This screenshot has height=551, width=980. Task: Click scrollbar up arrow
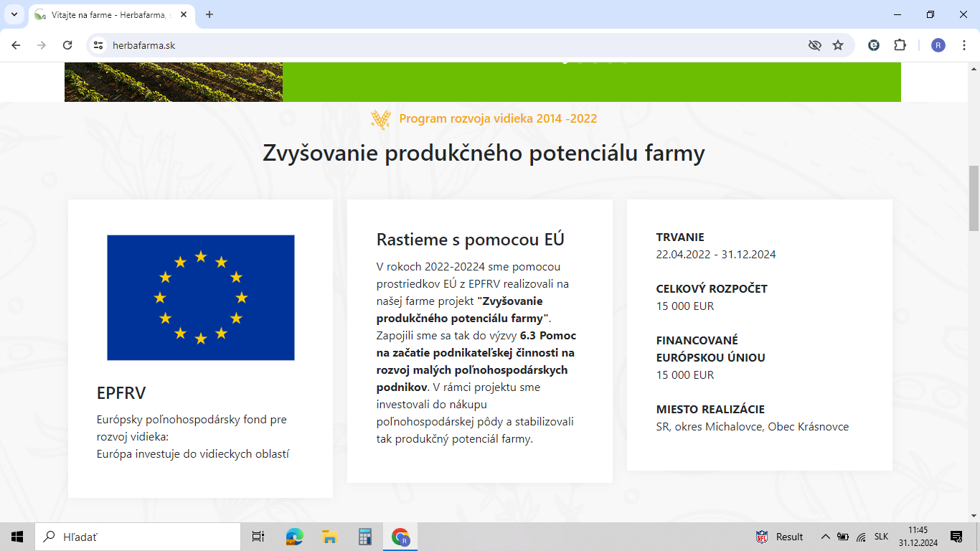(974, 68)
